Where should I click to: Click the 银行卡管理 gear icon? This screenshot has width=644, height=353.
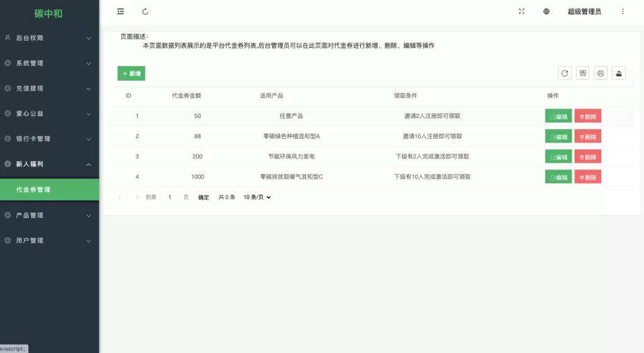click(8, 139)
